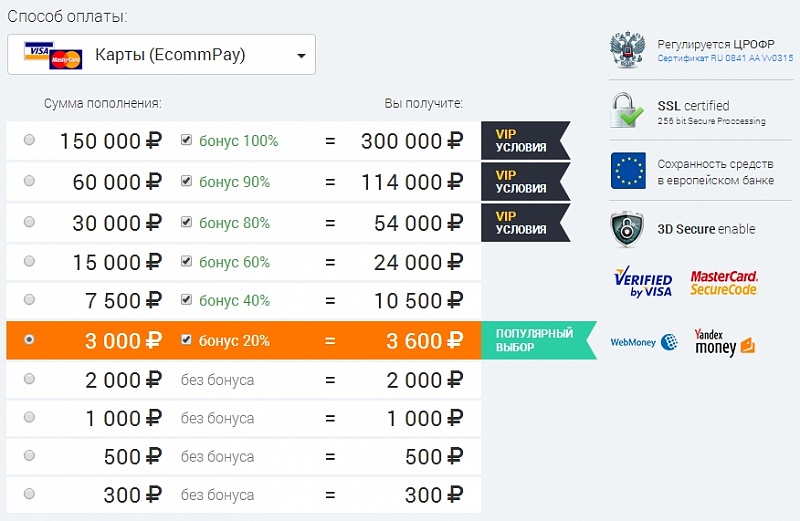The width and height of the screenshot is (800, 521).
Task: Click the Yandex money logo
Action: point(724,342)
